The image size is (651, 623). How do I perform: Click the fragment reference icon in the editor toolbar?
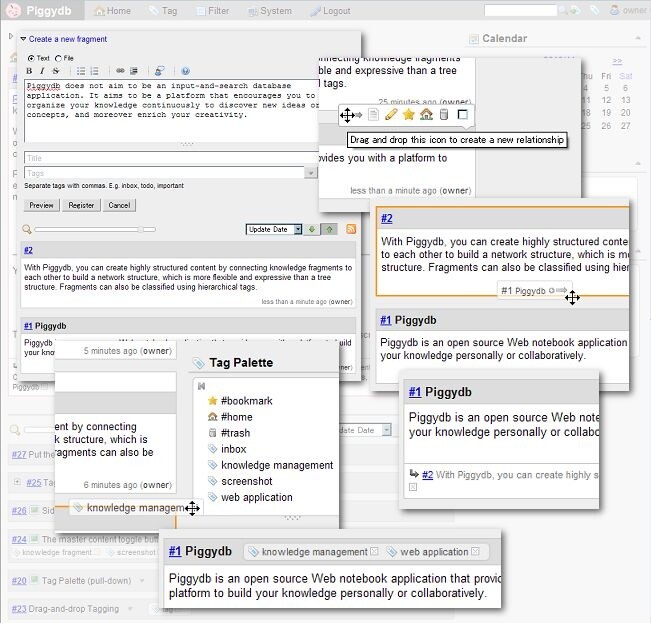pyautogui.click(x=159, y=71)
